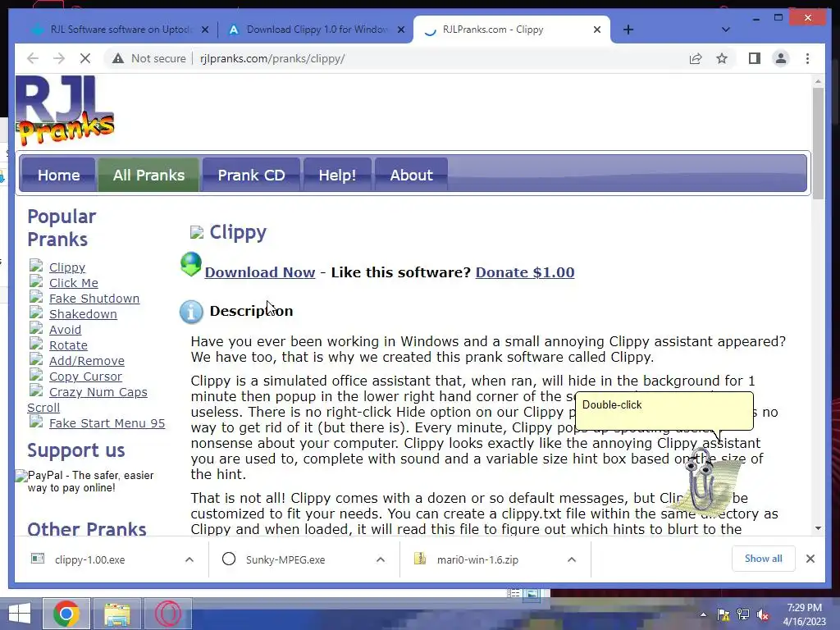Open the Chrome side panel icon

pyautogui.click(x=755, y=58)
